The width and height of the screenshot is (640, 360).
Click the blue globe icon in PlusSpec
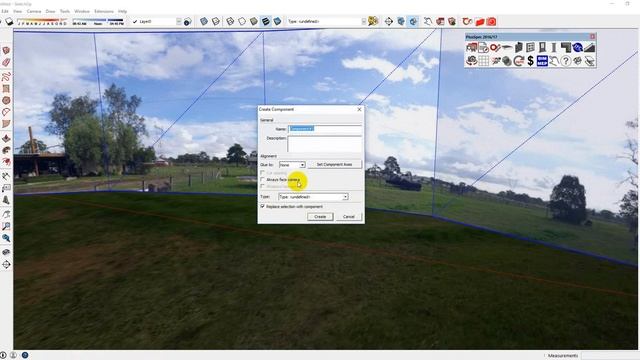[x=577, y=48]
